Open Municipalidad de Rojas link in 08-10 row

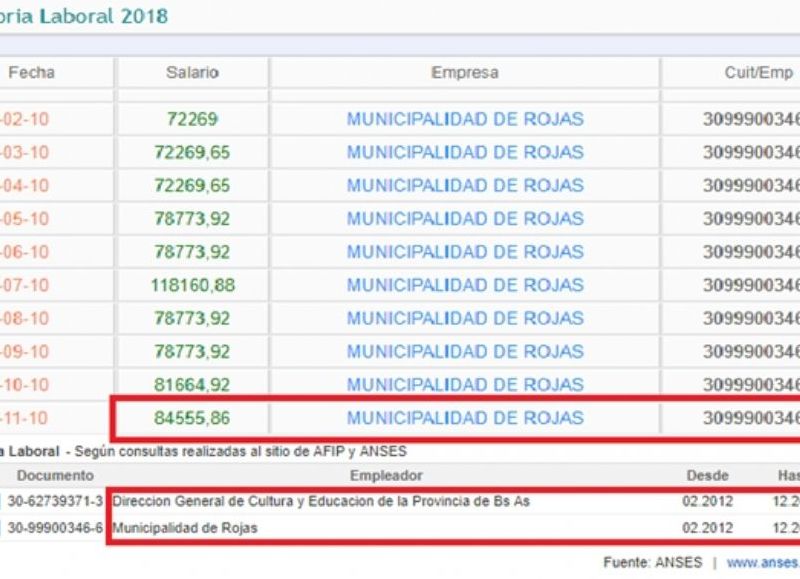tap(465, 318)
